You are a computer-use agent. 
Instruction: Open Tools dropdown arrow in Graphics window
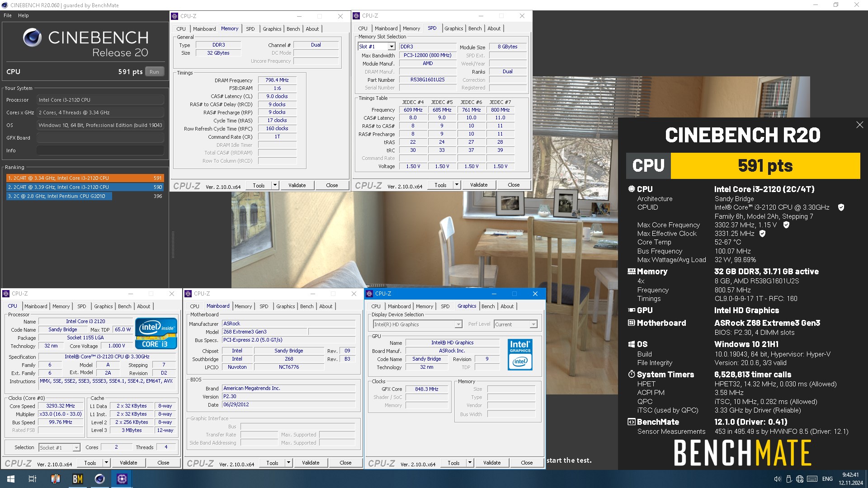470,463
